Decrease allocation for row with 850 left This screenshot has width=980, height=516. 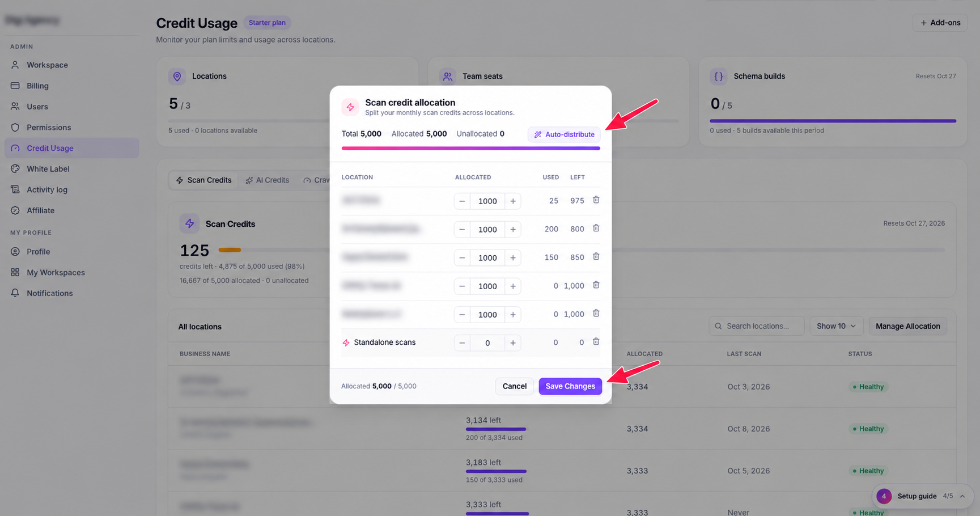click(x=462, y=258)
